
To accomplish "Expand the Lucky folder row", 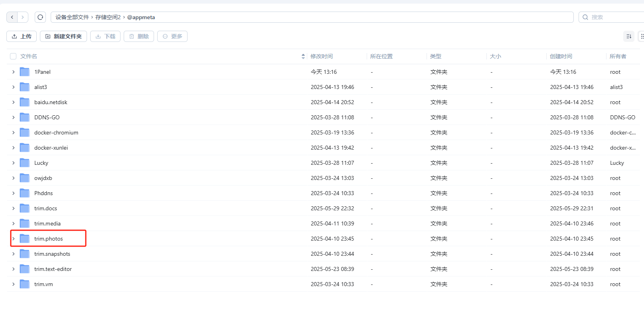I will [13, 163].
